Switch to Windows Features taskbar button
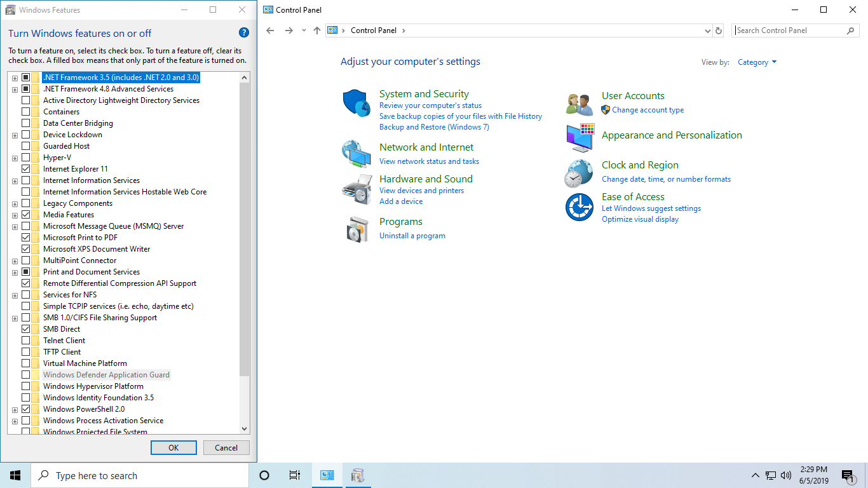The height and width of the screenshot is (488, 868). tap(358, 475)
